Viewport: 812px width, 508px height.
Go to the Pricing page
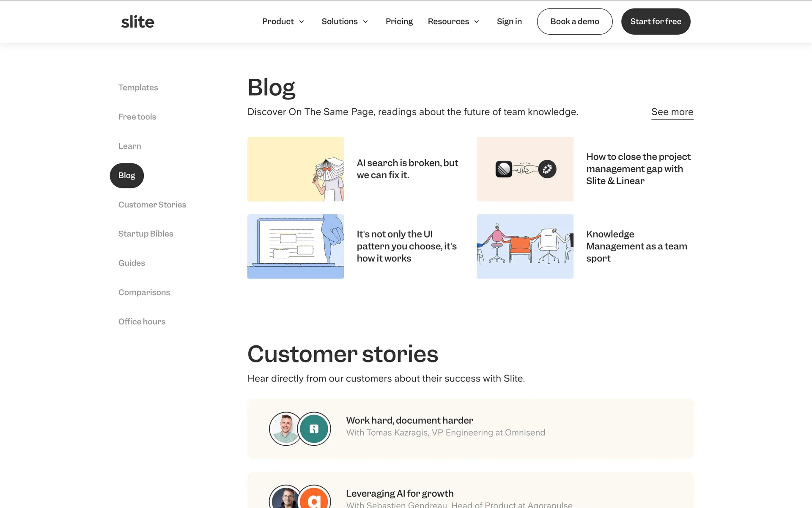(399, 22)
